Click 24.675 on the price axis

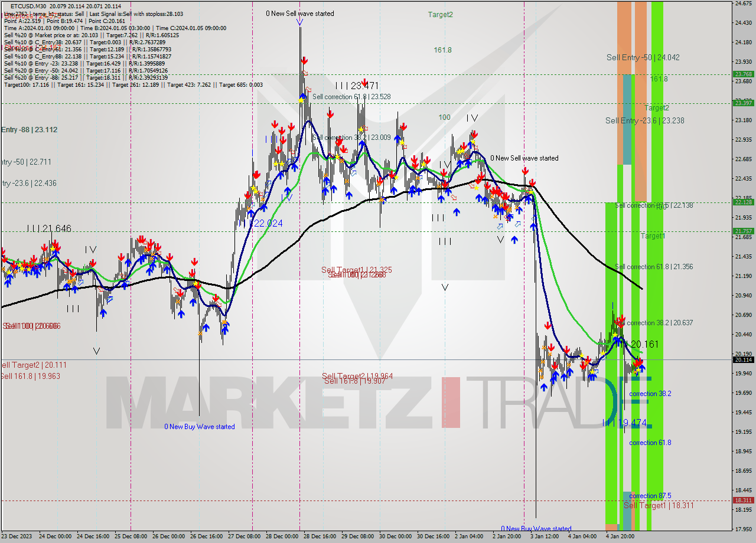coord(743,4)
